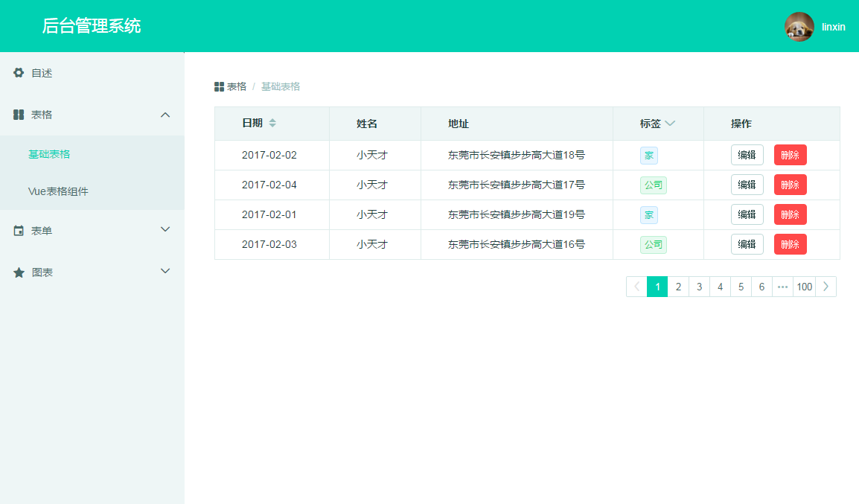Collapse the 表格 sidebar submenu chevron
This screenshot has height=504, width=859.
165,115
